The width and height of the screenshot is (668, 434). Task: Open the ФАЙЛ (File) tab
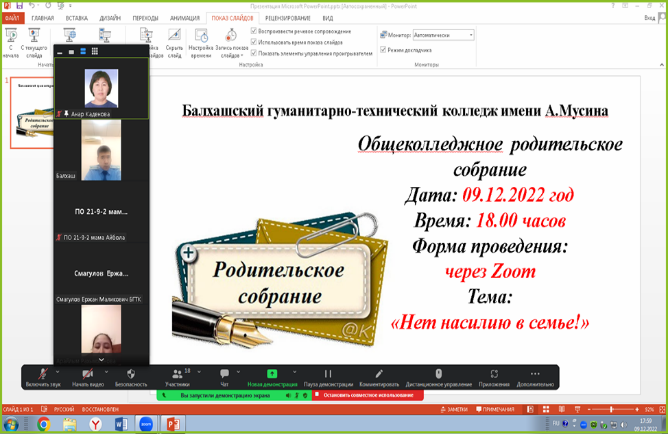click(x=13, y=18)
